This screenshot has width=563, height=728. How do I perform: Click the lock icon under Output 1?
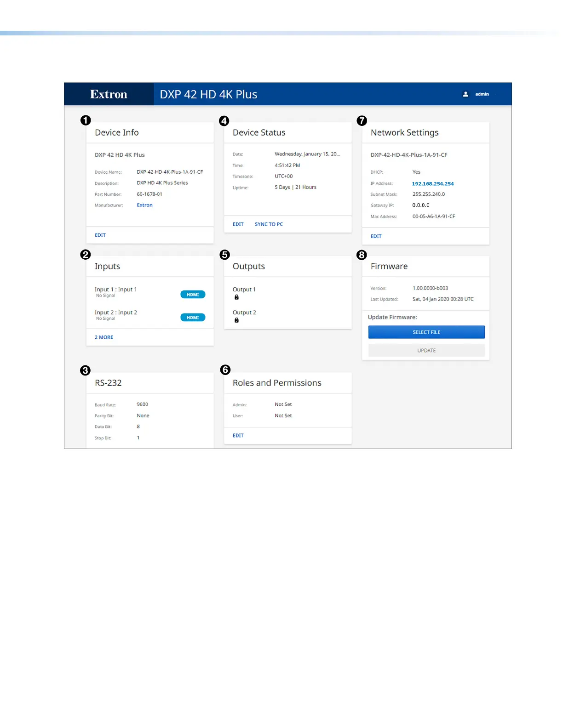coord(236,297)
